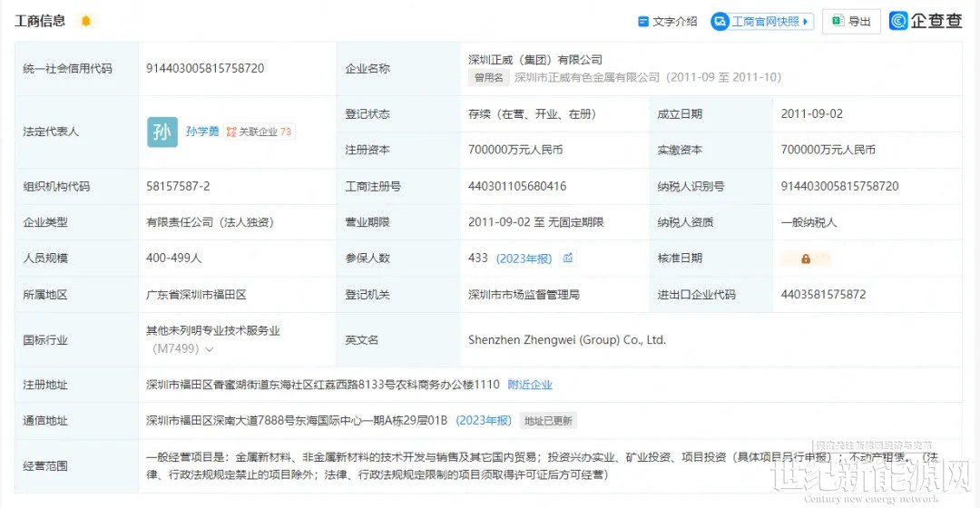Click the 曾用名 former name tag
Viewport: 980px width, 508px height.
tap(488, 78)
